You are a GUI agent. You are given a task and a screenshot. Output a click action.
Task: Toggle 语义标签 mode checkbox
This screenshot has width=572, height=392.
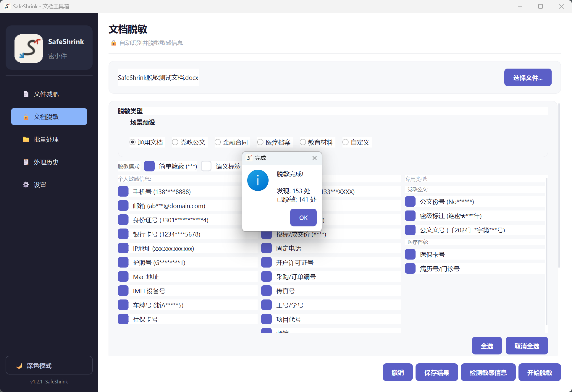206,166
